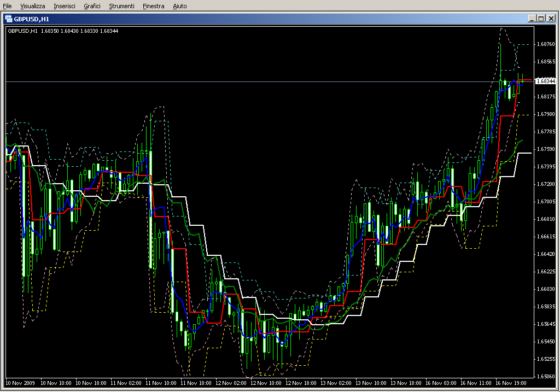Minimize the GBPUSD,H1 chart window
Viewport: 560px width, 392px height.
coord(532,19)
